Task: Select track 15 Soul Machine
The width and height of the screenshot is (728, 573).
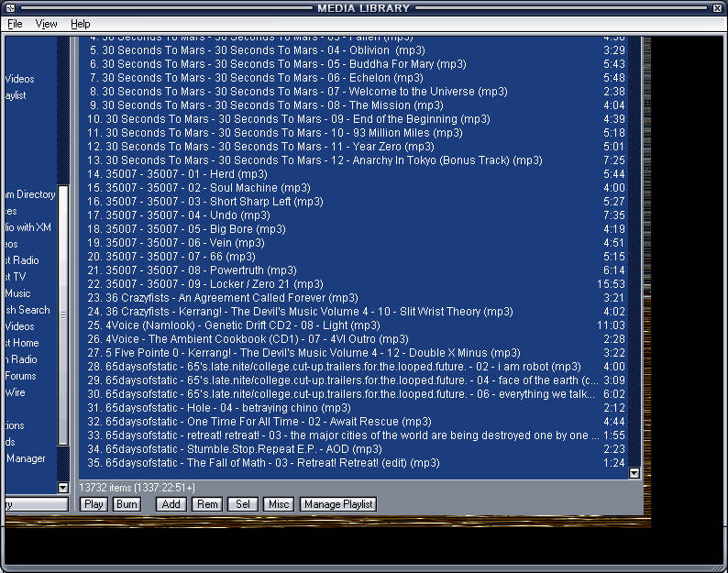Action: tap(354, 188)
